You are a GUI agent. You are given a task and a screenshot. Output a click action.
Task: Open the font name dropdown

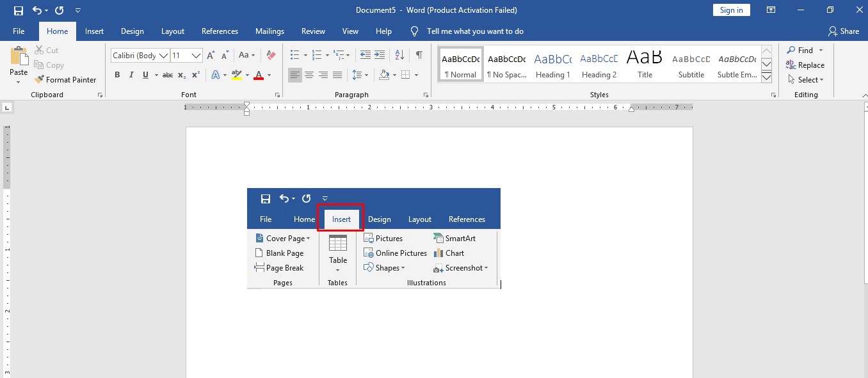164,56
